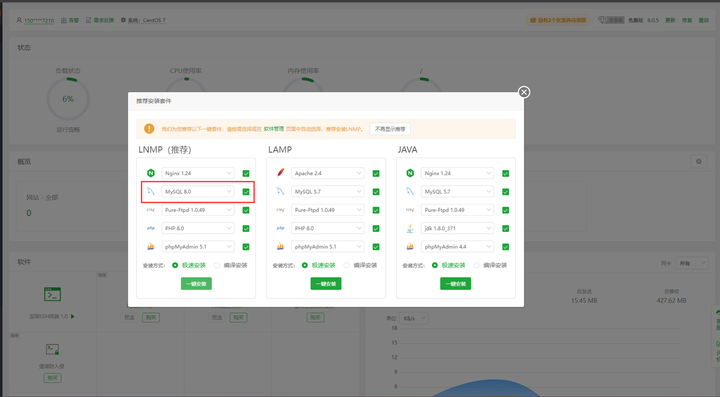Click the Nginx logo icon in LNMP column
Image resolution: width=720 pixels, height=397 pixels.
point(151,173)
